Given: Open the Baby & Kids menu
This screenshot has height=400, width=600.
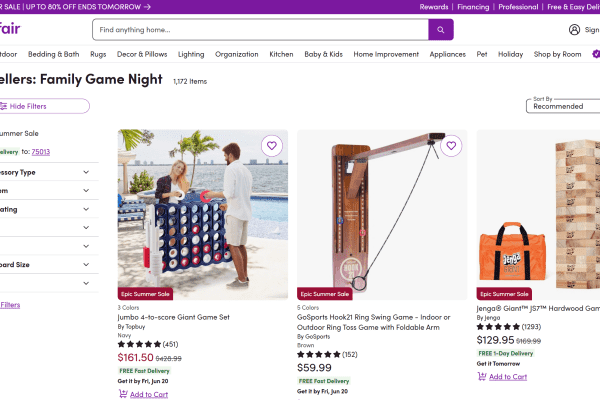Looking at the screenshot, I should click(x=323, y=54).
